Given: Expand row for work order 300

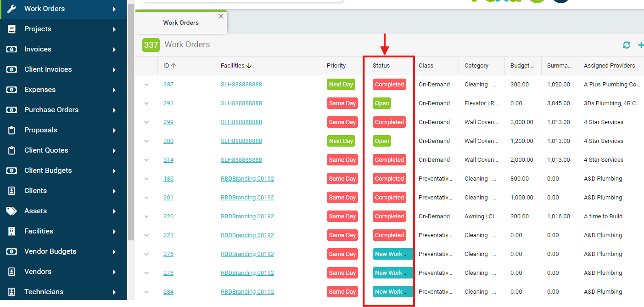Looking at the screenshot, I should (146, 141).
